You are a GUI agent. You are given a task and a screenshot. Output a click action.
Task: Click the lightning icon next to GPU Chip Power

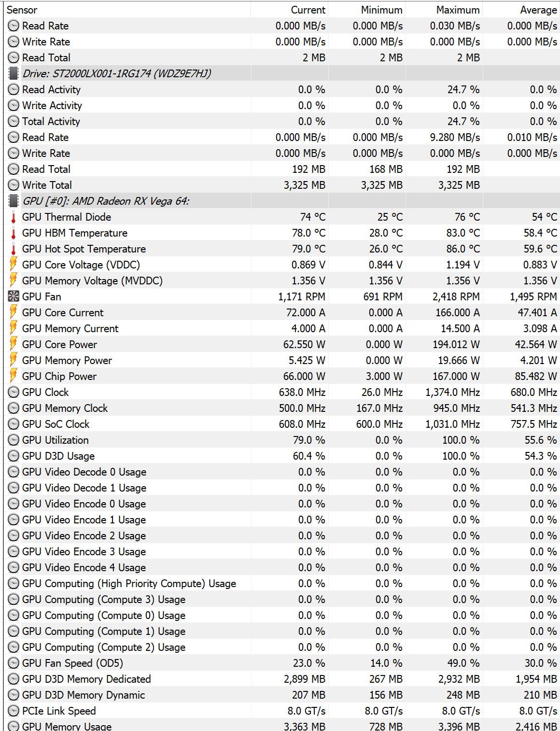click(x=13, y=376)
